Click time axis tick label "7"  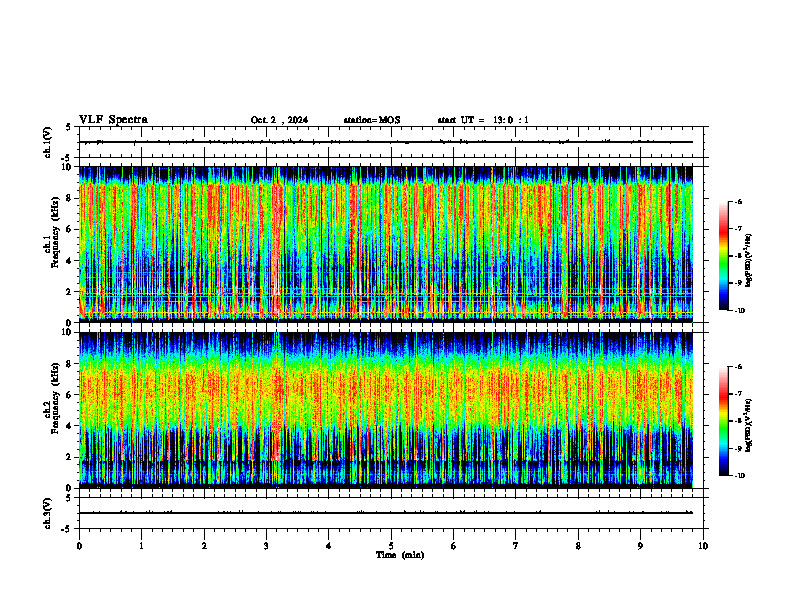click(x=516, y=546)
